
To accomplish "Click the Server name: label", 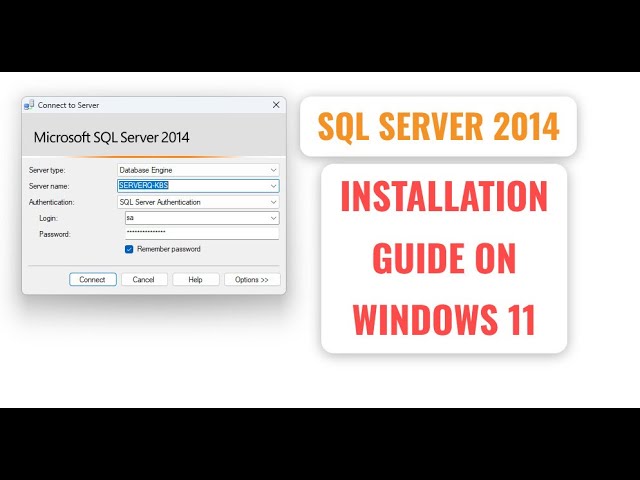I will (x=49, y=186).
